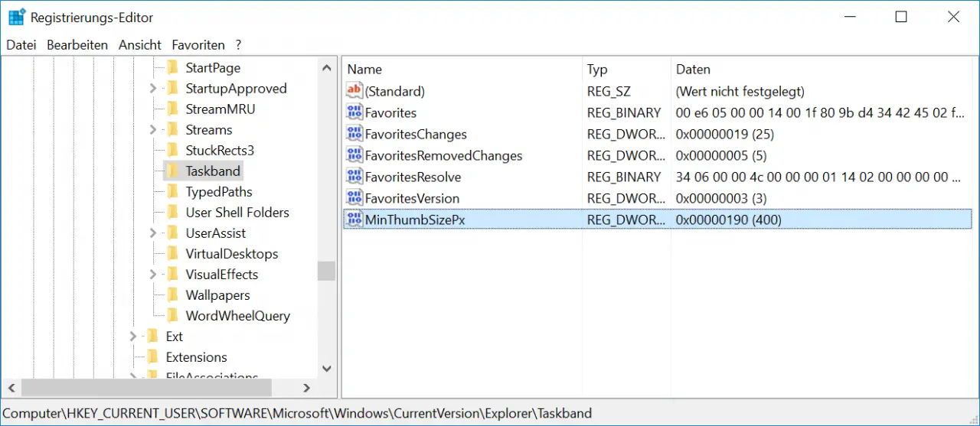The height and width of the screenshot is (426, 980).
Task: Select the Extensions key label
Action: pos(196,357)
